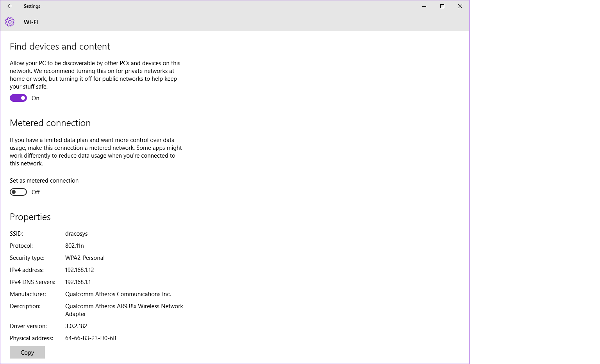
Task: Click the Settings title in title bar
Action: coord(32,6)
